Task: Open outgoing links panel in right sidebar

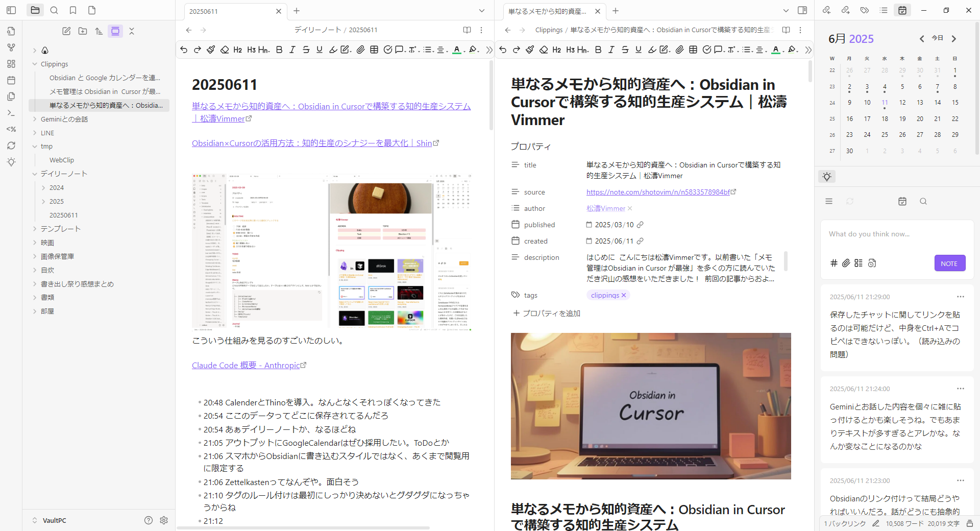Action: point(846,10)
